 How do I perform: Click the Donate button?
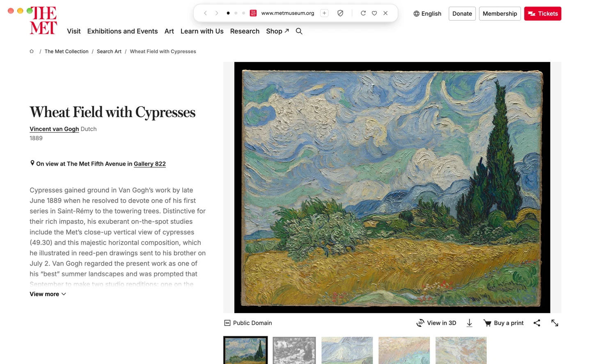point(462,14)
